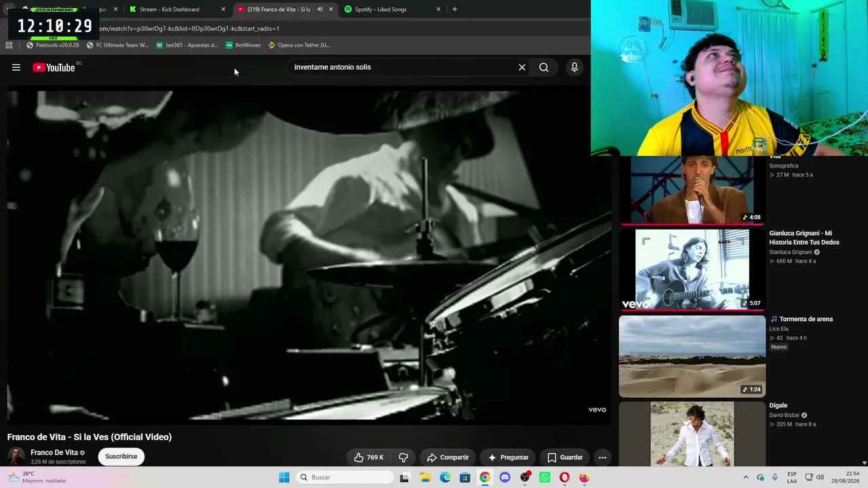This screenshot has width=868, height=488.
Task: Open File Explorer from the taskbar
Action: (425, 477)
